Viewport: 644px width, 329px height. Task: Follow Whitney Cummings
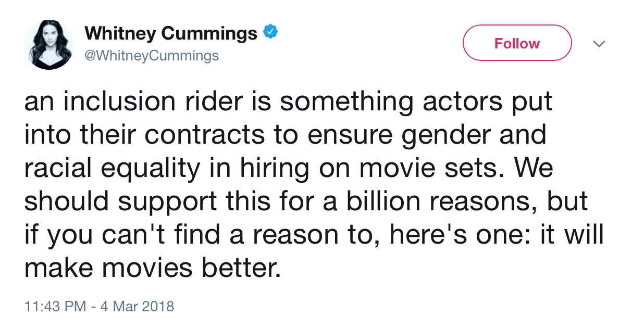click(517, 43)
